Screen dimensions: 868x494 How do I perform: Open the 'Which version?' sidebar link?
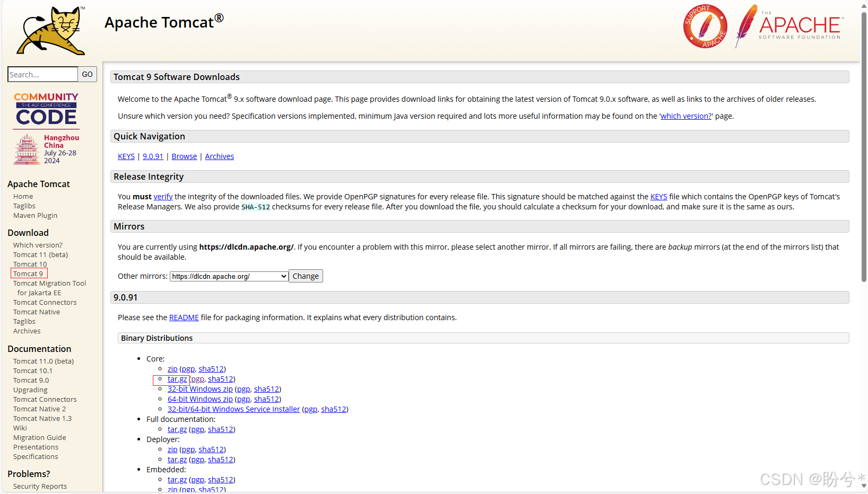38,245
